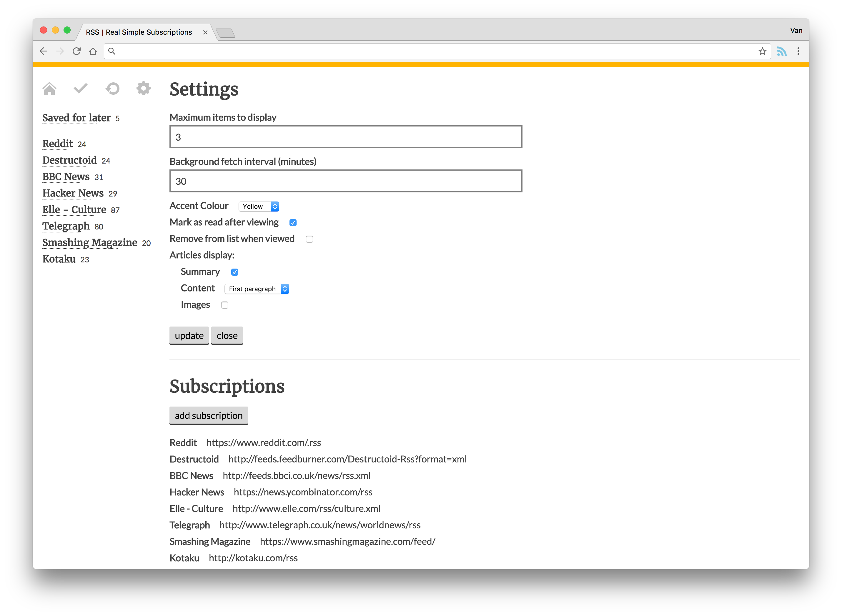Click the search magnifier in address bar

point(112,51)
